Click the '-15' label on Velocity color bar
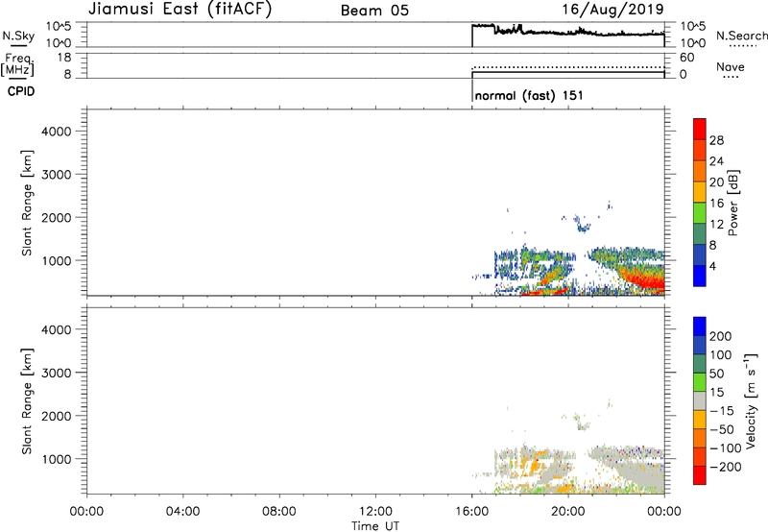Image resolution: width=768 pixels, height=532 pixels. tap(722, 411)
